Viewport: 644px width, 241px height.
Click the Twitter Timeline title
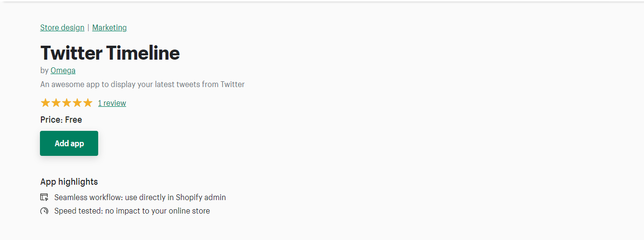point(110,52)
